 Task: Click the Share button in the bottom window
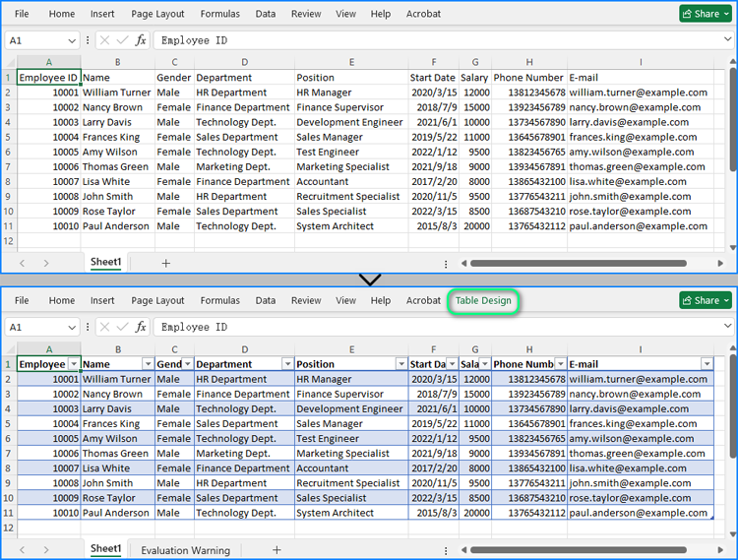click(706, 300)
